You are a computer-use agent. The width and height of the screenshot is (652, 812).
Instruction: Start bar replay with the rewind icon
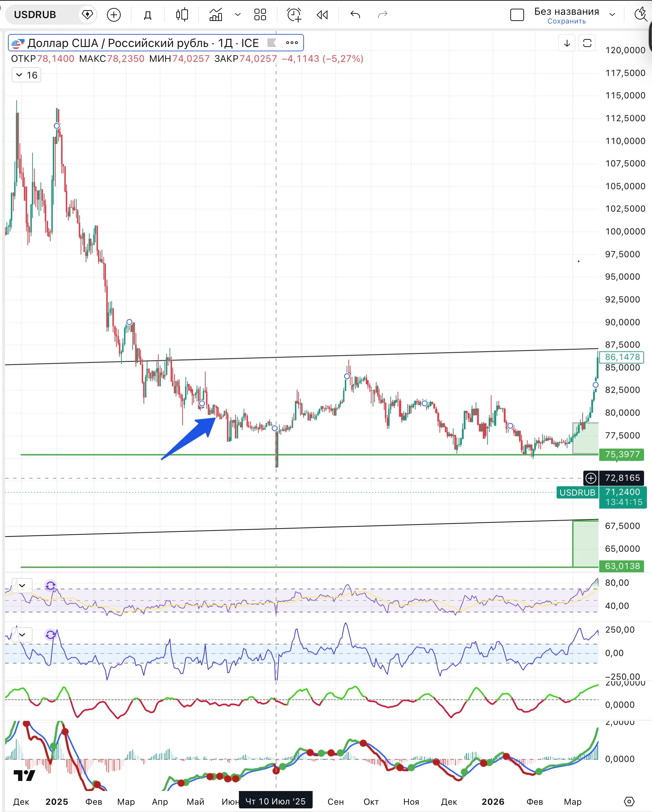pyautogui.click(x=322, y=15)
